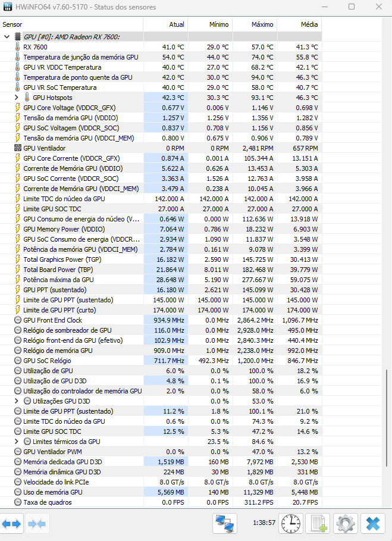Click the GPU chip icon in header row
This screenshot has height=541, width=392.
[x=18, y=36]
